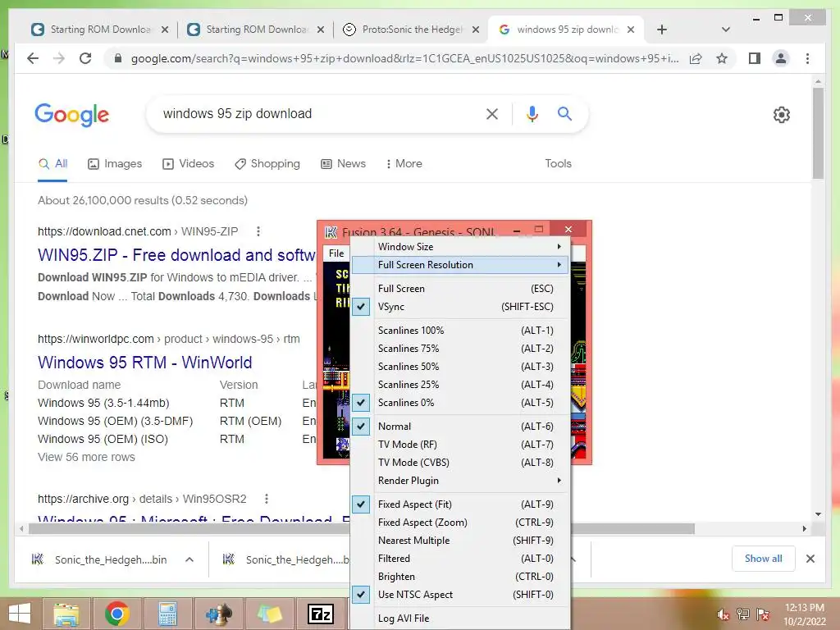The image size is (840, 630).
Task: Switch to Images search tab
Action: (x=115, y=164)
